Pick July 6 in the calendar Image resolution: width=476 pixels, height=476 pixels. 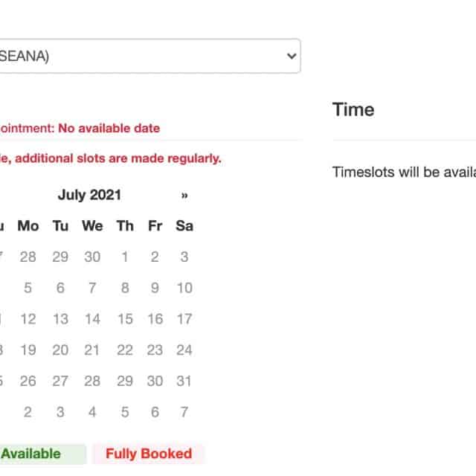coord(60,288)
